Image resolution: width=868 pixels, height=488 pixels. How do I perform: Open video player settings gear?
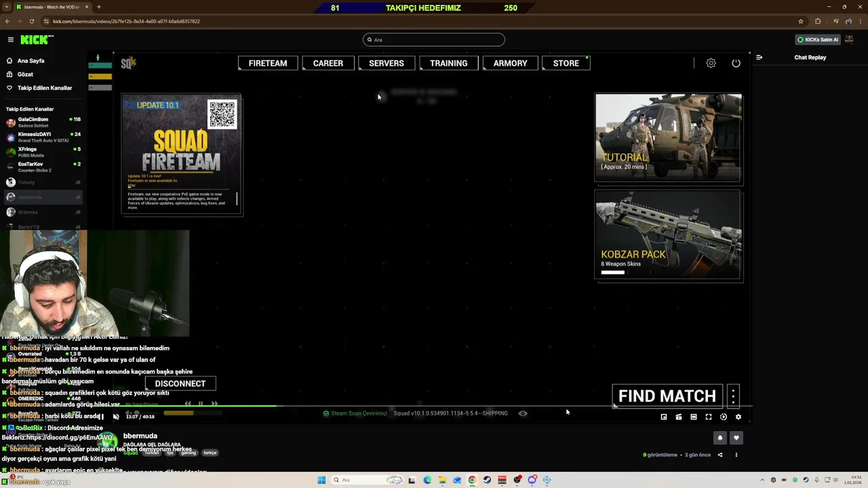[738, 417]
